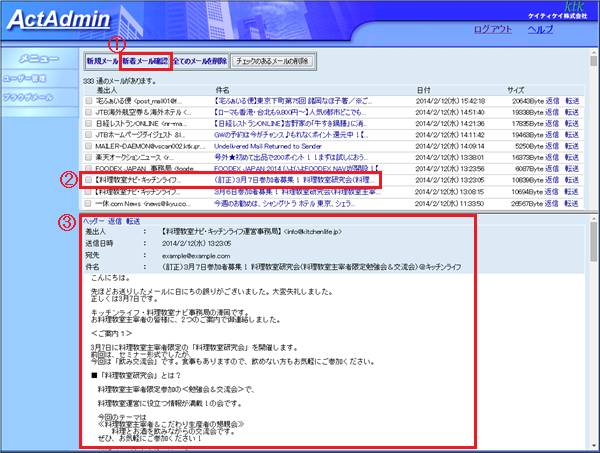Open subject 号外★初めて出品で200ポイント
The height and width of the screenshot is (453, 600).
pyautogui.click(x=291, y=157)
